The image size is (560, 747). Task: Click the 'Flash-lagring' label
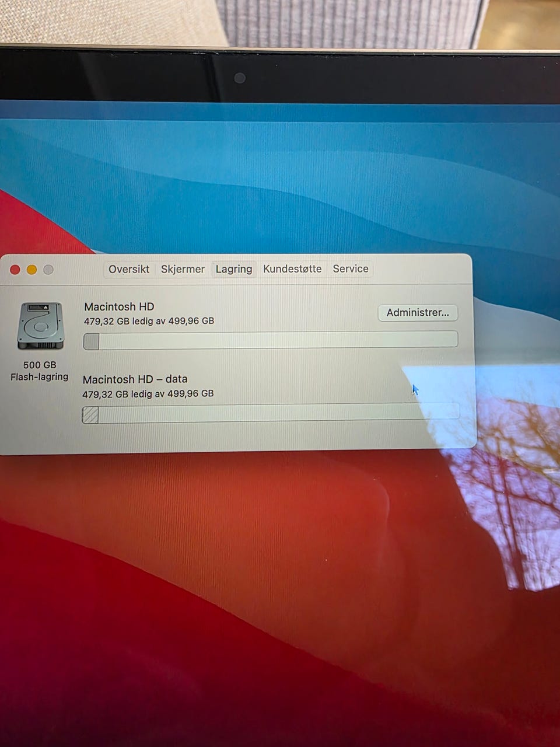(40, 377)
